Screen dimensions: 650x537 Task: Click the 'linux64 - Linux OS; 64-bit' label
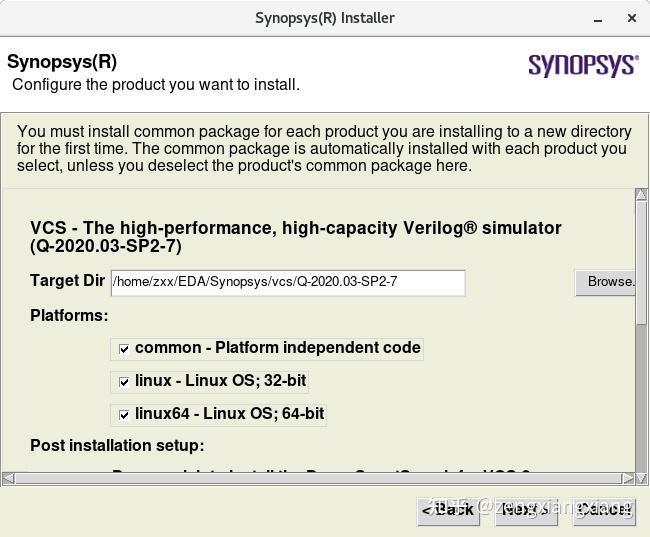229,413
